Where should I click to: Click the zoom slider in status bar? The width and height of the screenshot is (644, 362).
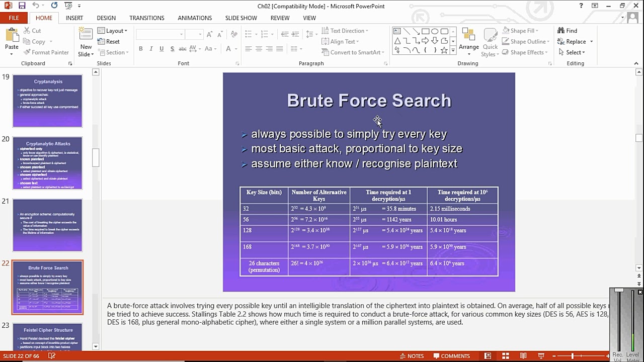(572, 356)
